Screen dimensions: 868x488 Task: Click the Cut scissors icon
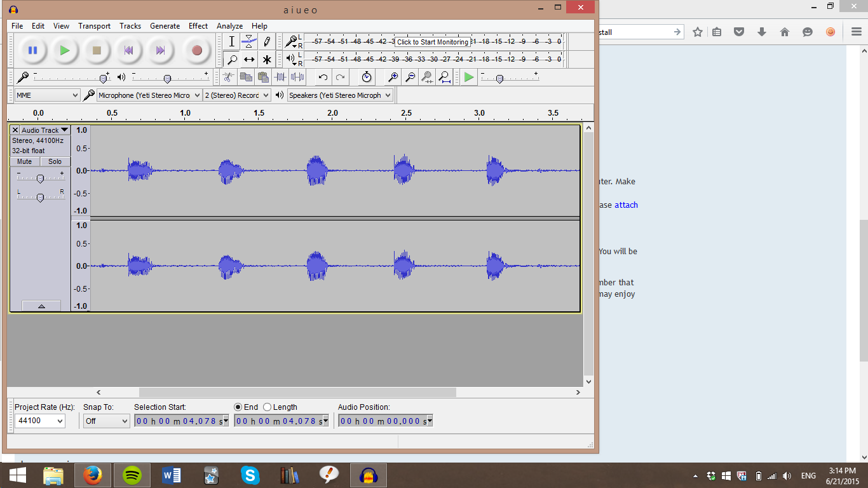point(228,77)
